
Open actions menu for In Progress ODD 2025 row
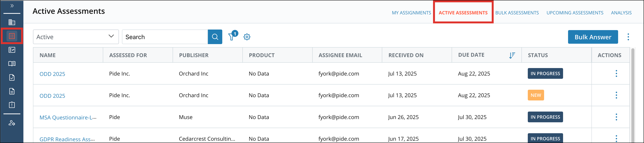coord(616,73)
